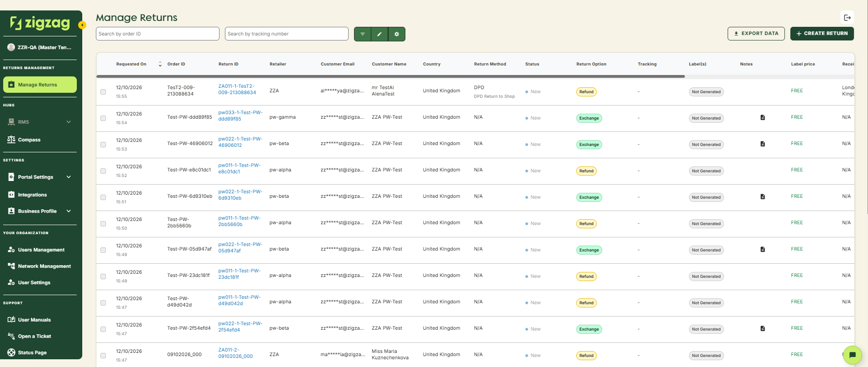Collapse the sidebar with the yellow arrow
Screen dimensions: 868x367
(x=82, y=25)
